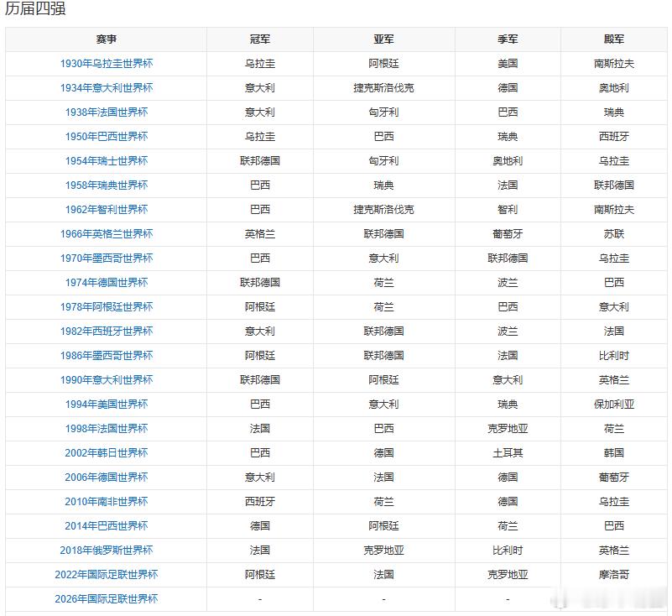Image resolution: width=672 pixels, height=616 pixels.
Task: Open the 2018年俄罗斯世界杯 link
Action: (107, 551)
